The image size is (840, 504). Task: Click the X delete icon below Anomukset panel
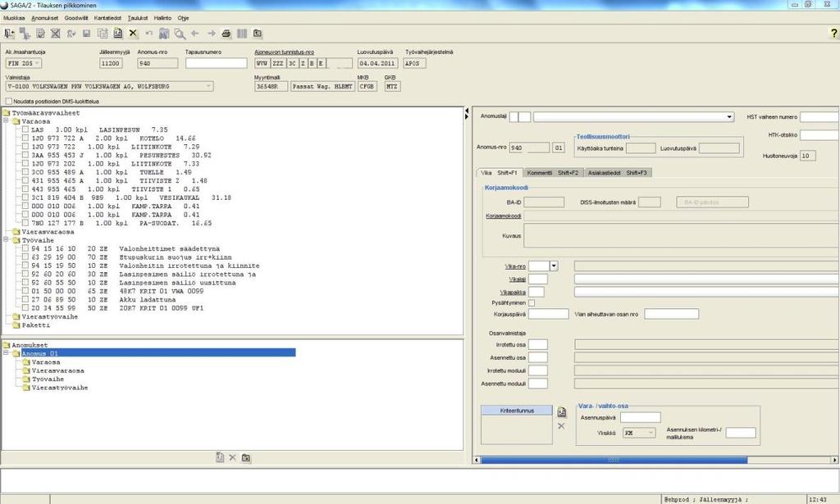point(232,457)
